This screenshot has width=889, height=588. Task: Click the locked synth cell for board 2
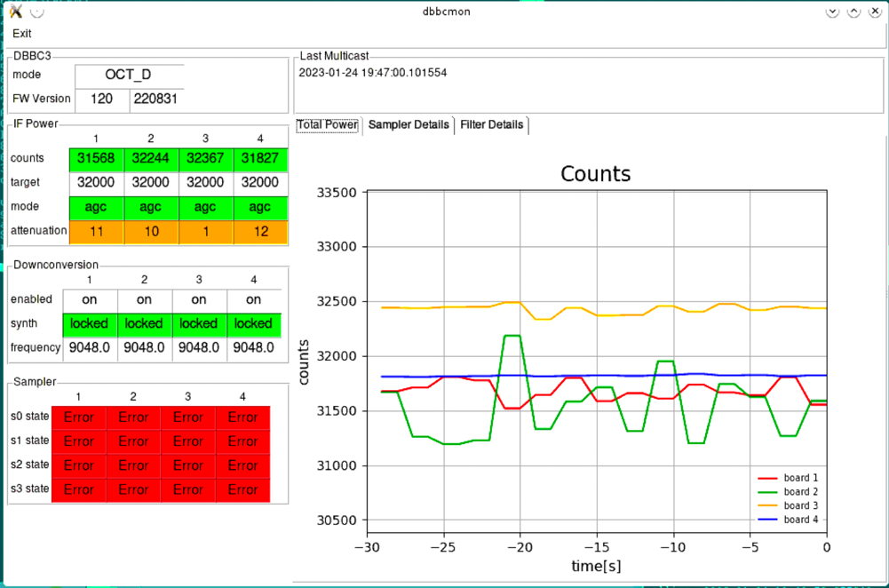coord(144,324)
